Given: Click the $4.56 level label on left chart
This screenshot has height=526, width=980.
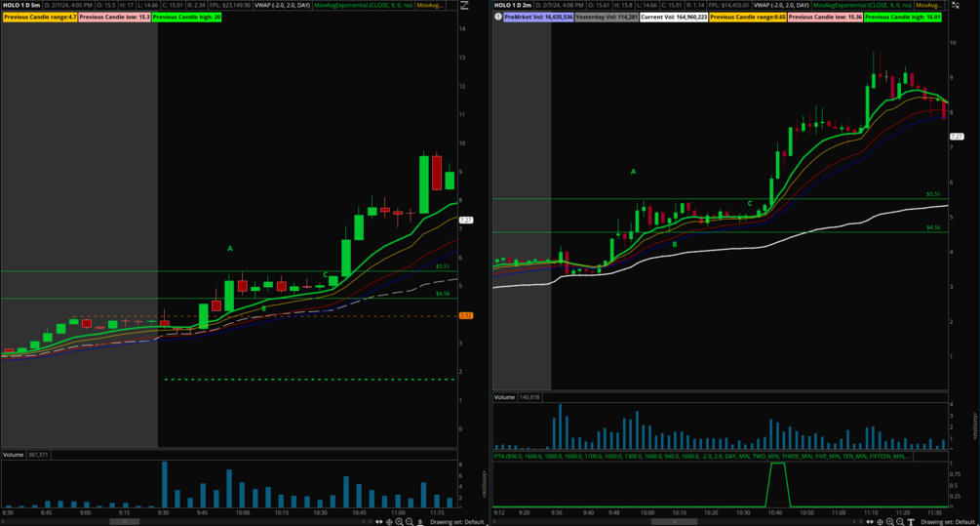Looking at the screenshot, I should click(443, 294).
